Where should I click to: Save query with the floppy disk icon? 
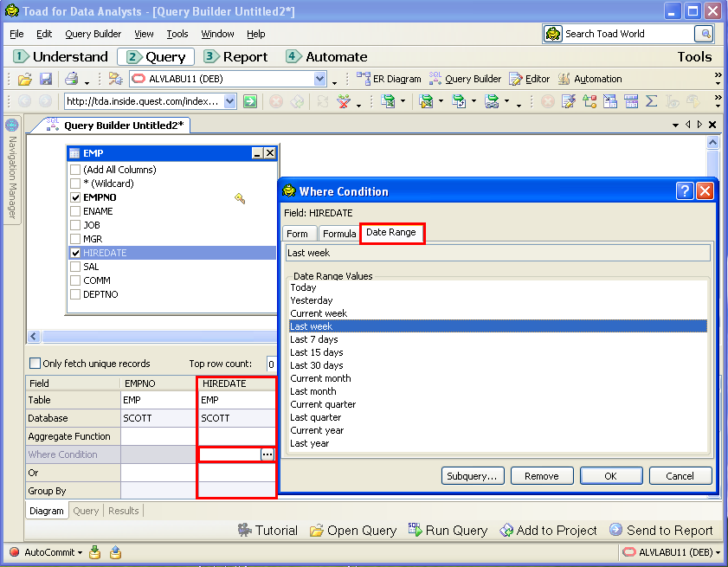click(46, 79)
